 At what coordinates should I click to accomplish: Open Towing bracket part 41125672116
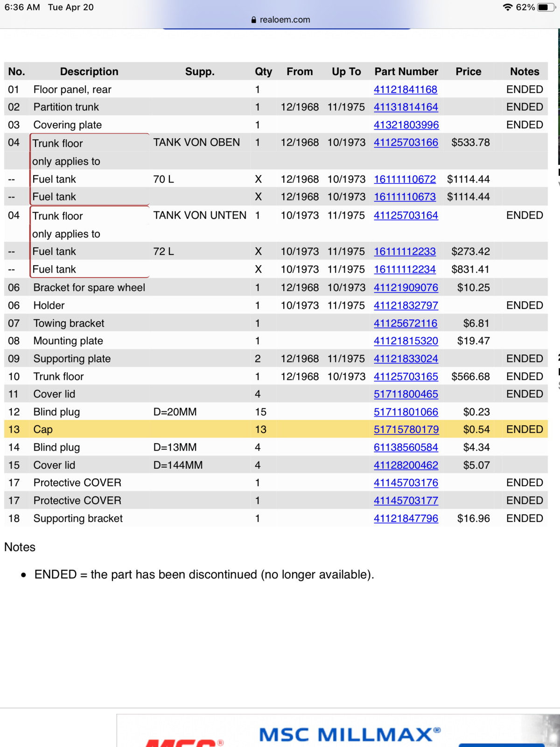[x=406, y=323]
